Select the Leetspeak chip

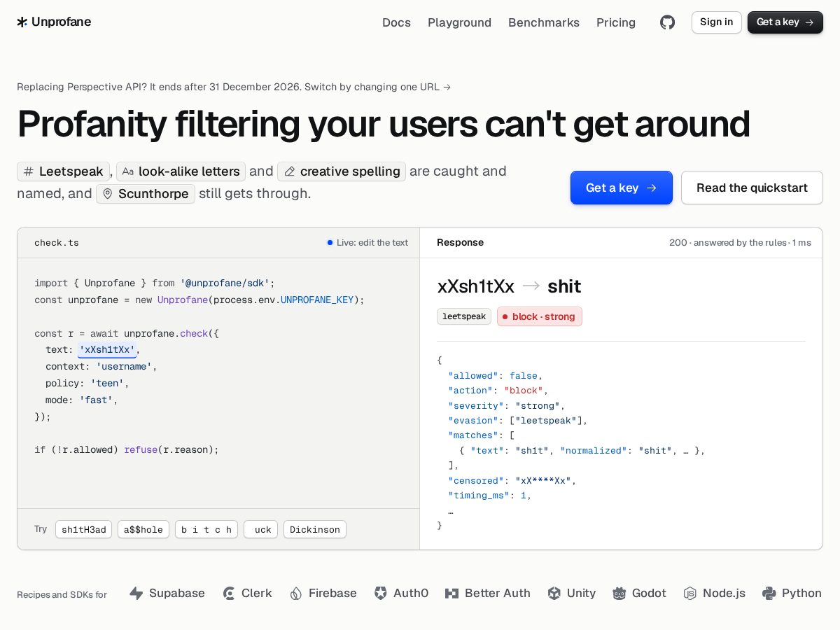coord(64,171)
